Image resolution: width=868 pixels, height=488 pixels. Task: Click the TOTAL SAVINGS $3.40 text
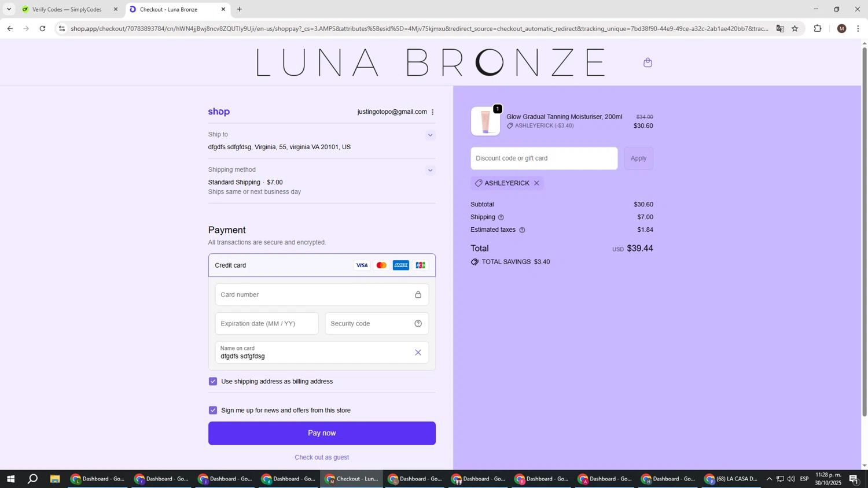click(x=516, y=262)
